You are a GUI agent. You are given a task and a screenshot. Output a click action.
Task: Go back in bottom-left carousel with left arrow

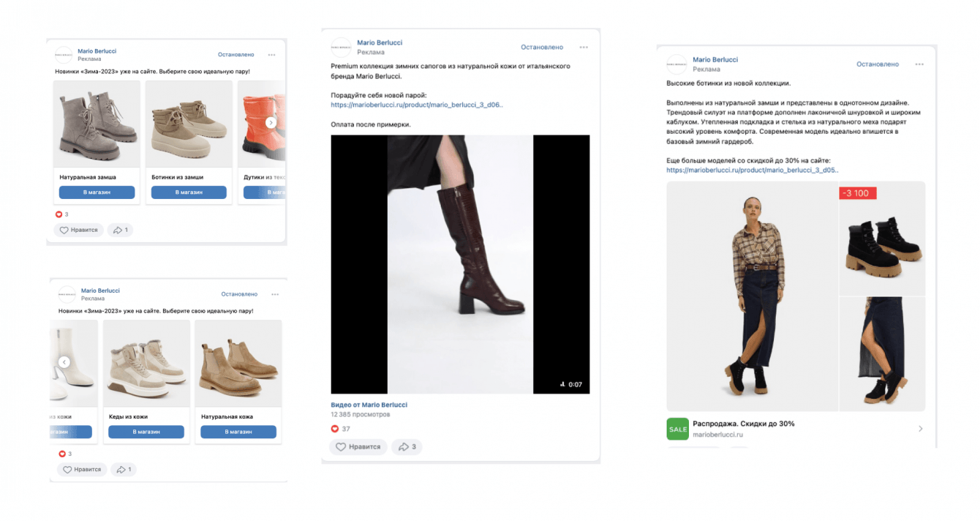click(x=64, y=362)
